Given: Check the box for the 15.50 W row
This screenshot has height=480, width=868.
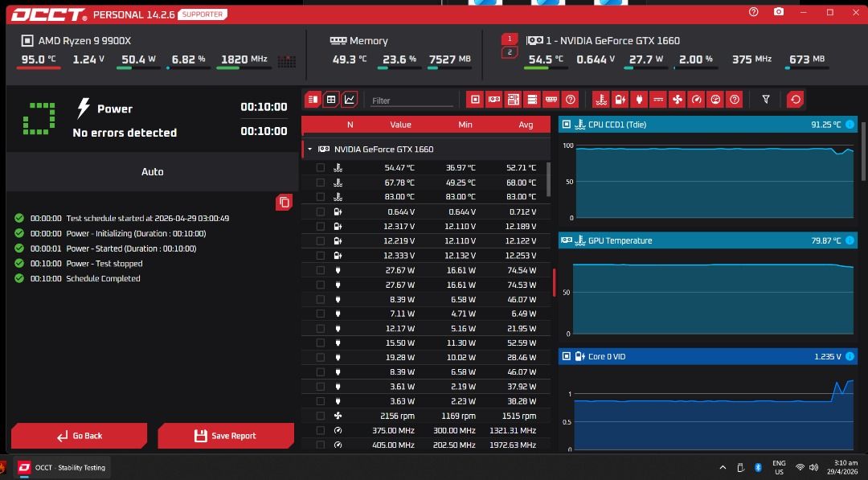Looking at the screenshot, I should click(321, 343).
